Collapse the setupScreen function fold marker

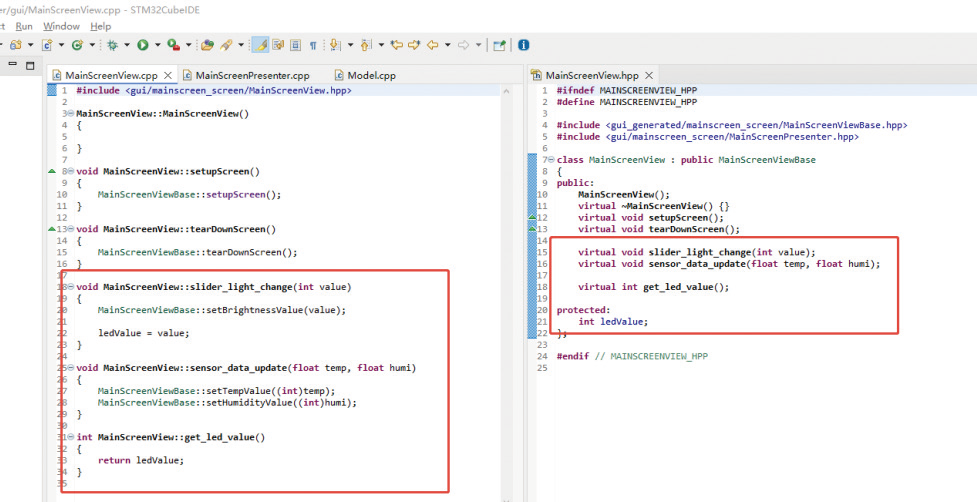tap(70, 171)
